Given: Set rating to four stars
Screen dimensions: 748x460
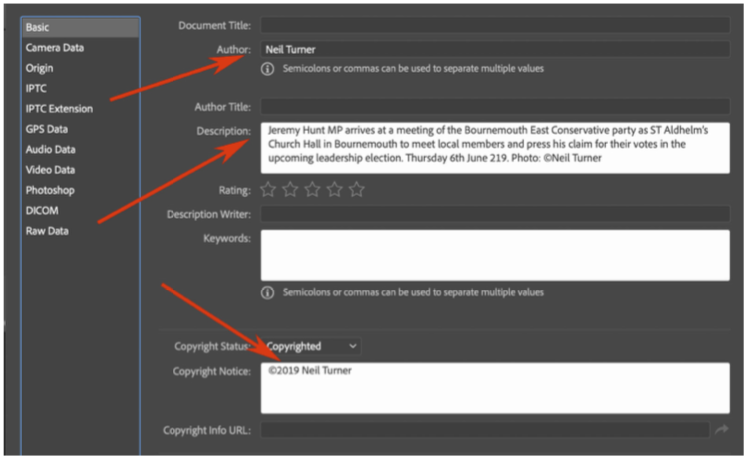Looking at the screenshot, I should (x=334, y=189).
